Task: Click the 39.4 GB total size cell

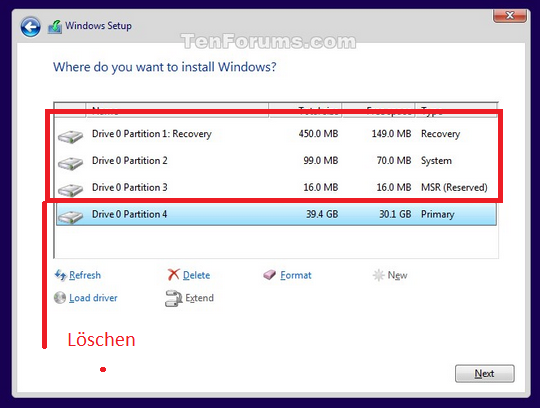Action: pos(322,214)
